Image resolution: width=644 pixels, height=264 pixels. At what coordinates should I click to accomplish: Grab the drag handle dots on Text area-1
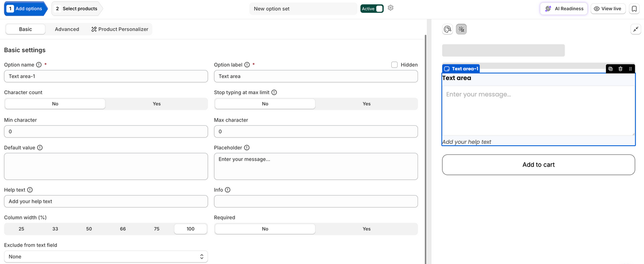[630, 69]
